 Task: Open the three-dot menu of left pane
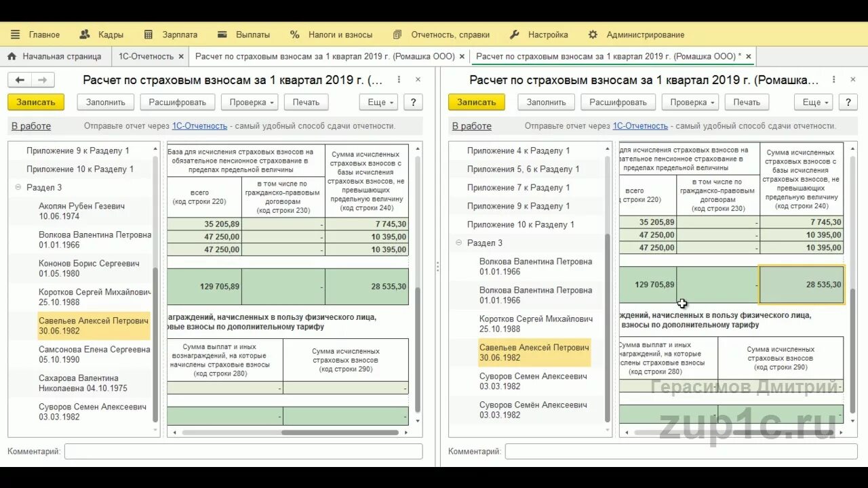(x=399, y=80)
